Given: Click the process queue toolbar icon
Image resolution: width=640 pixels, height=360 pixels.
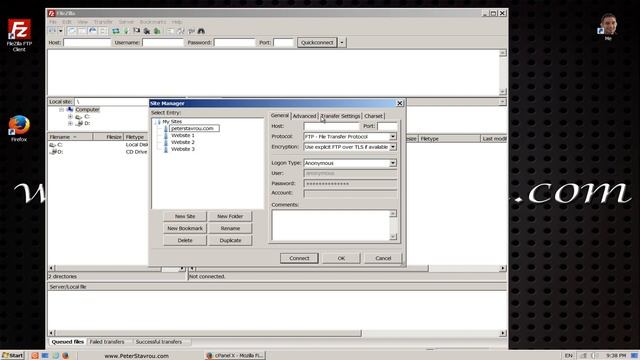Looking at the screenshot, I should pyautogui.click(x=127, y=31).
